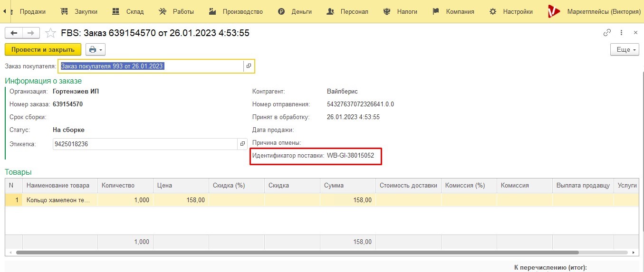Click accepted date 26.01.2023 4:53:55 value
The height and width of the screenshot is (272, 644).
[353, 117]
